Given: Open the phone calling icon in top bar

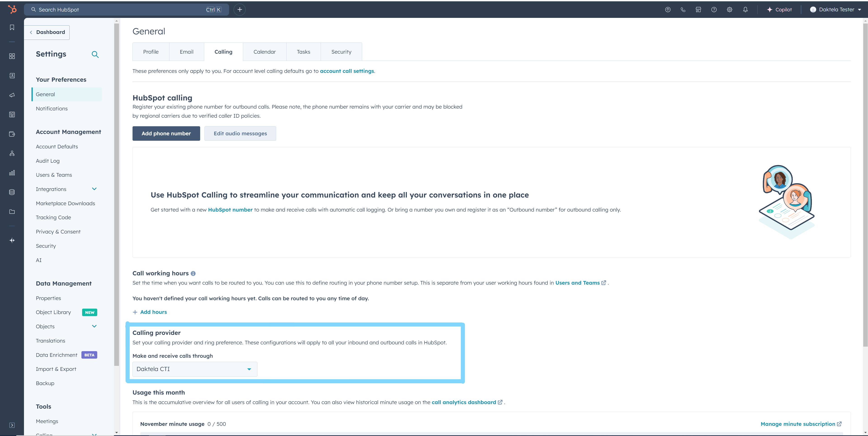Looking at the screenshot, I should [x=683, y=10].
